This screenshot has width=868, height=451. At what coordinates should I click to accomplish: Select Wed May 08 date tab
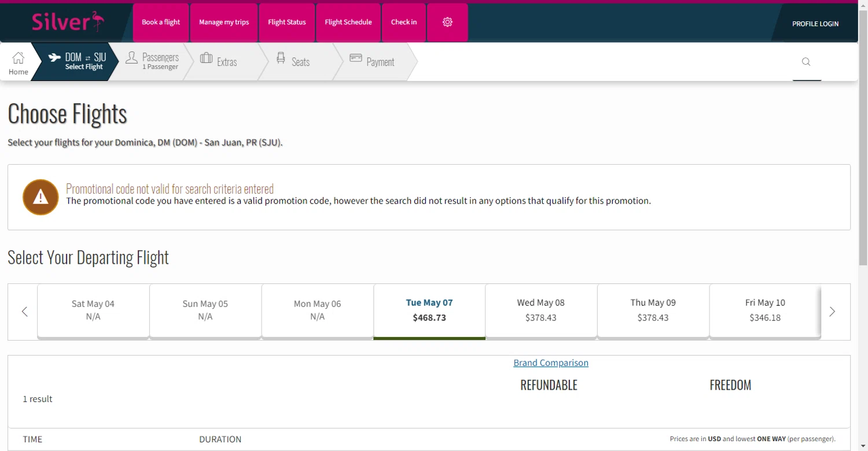541,310
